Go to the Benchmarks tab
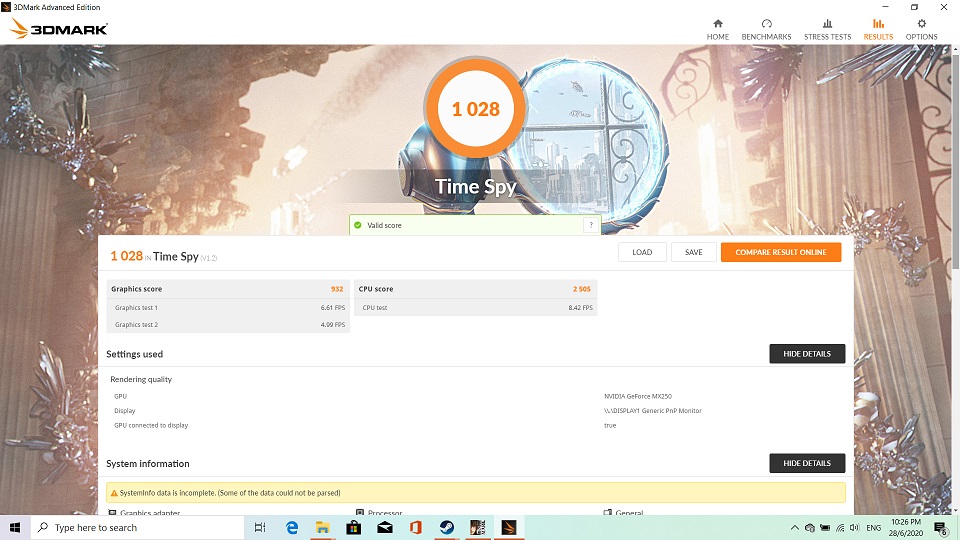The width and height of the screenshot is (960, 540). click(x=766, y=29)
